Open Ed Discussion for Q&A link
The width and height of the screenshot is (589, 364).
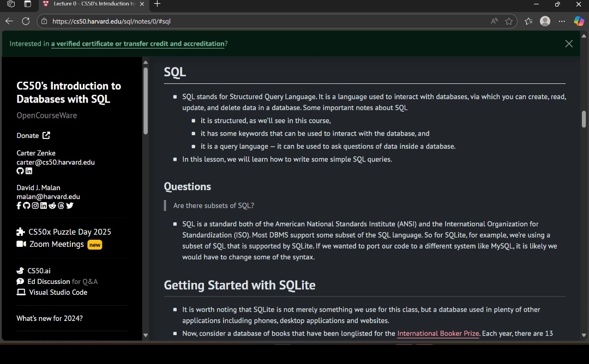(62, 281)
